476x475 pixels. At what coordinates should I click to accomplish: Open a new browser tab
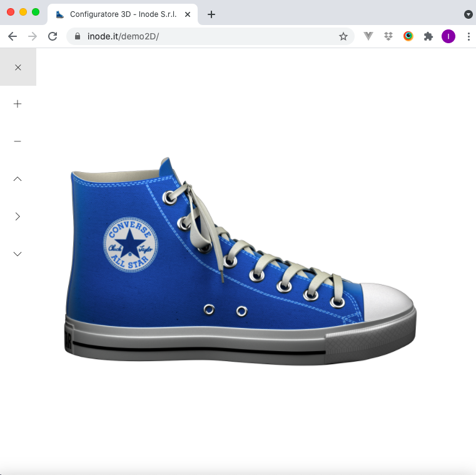(x=211, y=14)
